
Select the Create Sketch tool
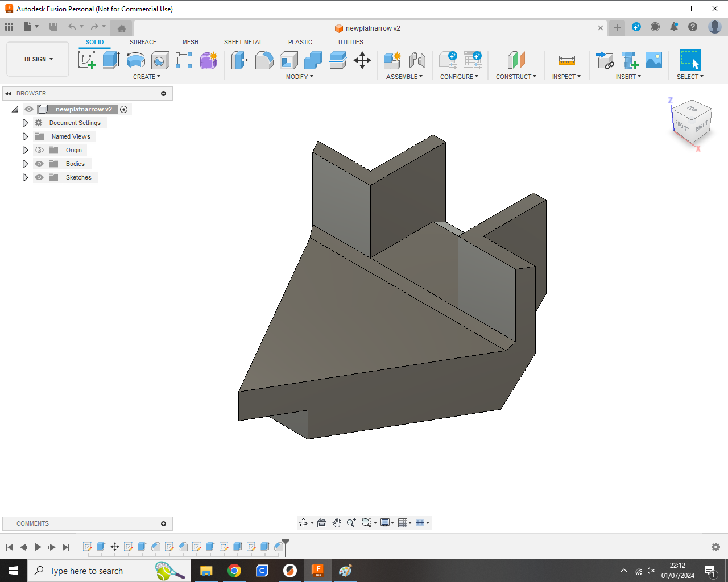coord(86,60)
